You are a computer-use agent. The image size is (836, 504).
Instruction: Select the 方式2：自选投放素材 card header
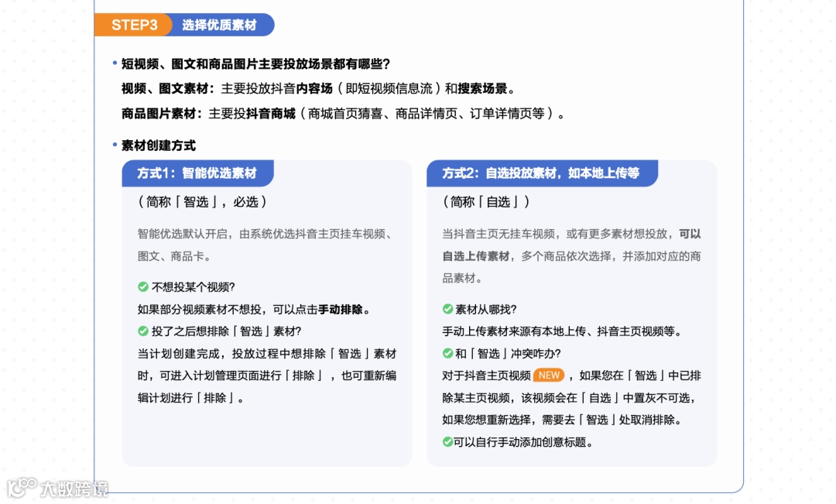pos(542,173)
